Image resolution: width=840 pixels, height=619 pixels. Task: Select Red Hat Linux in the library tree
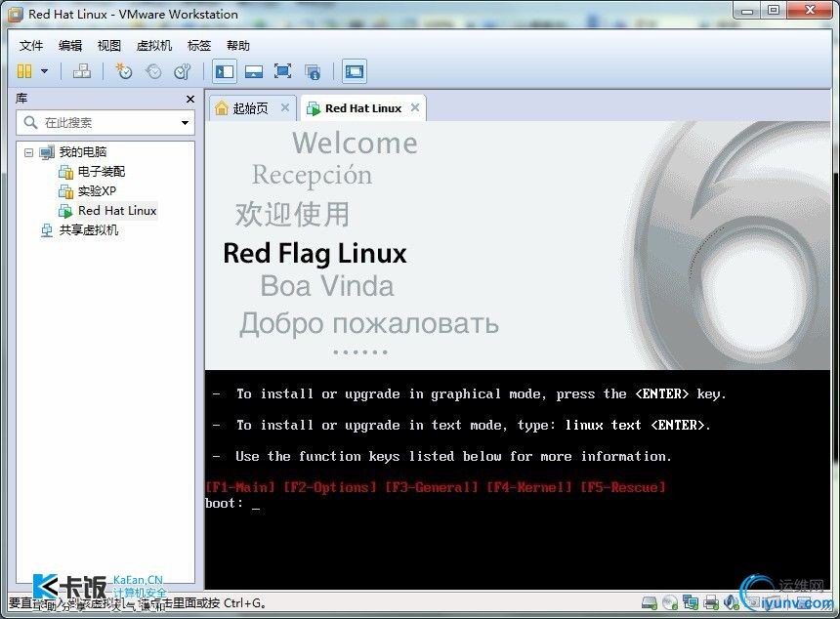[117, 211]
